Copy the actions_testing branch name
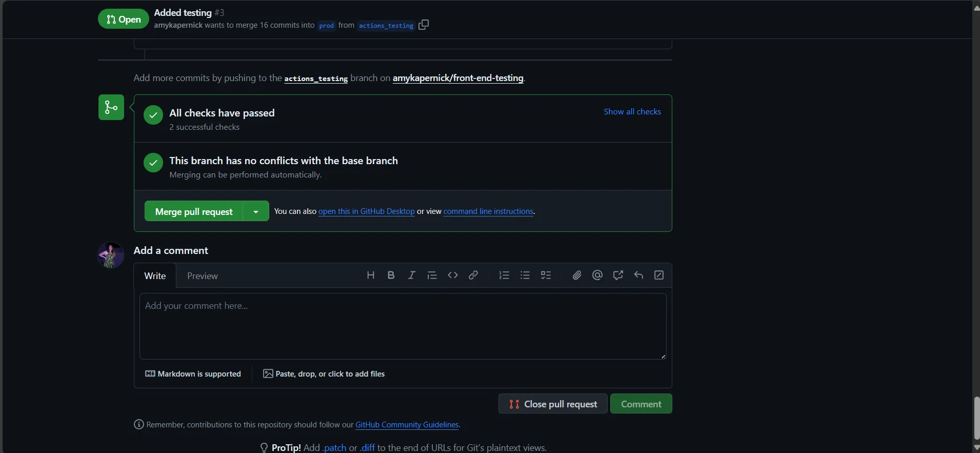The image size is (980, 453). 424,25
